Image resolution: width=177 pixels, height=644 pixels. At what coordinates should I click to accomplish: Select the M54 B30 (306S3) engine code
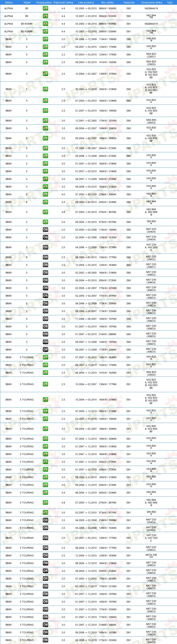point(151,121)
